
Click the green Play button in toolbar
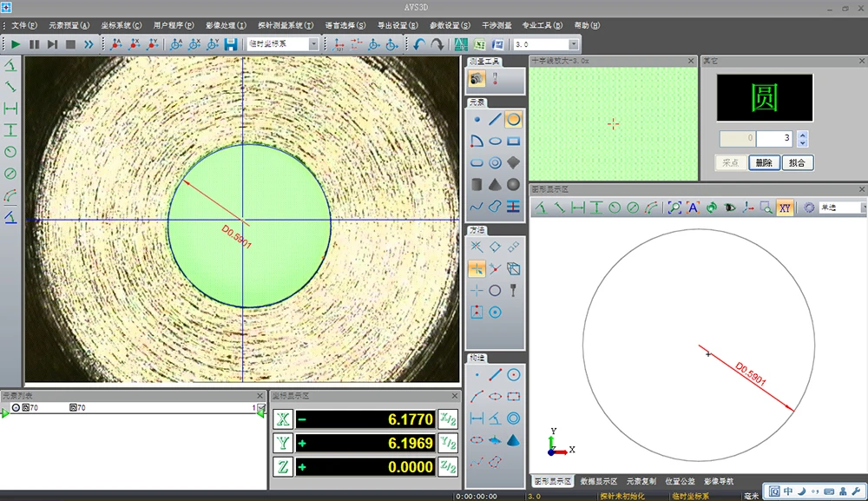pyautogui.click(x=16, y=44)
